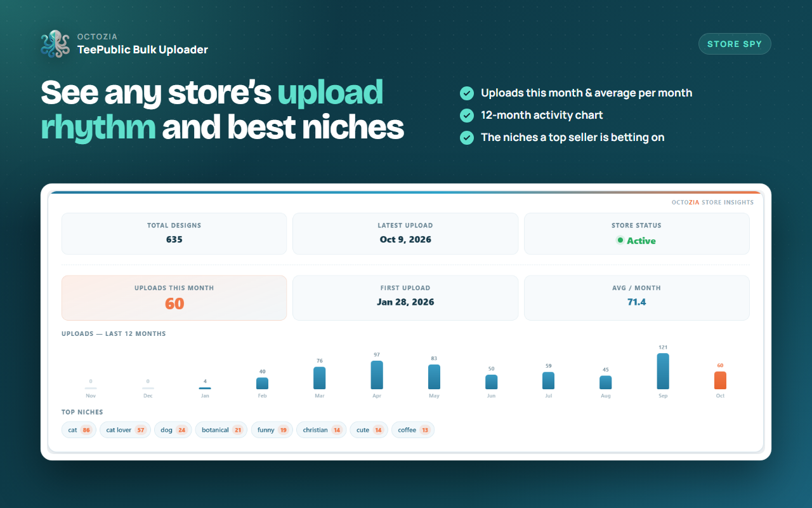
Task: Click the Aug bar showing 45 uploads
Action: coord(606,382)
